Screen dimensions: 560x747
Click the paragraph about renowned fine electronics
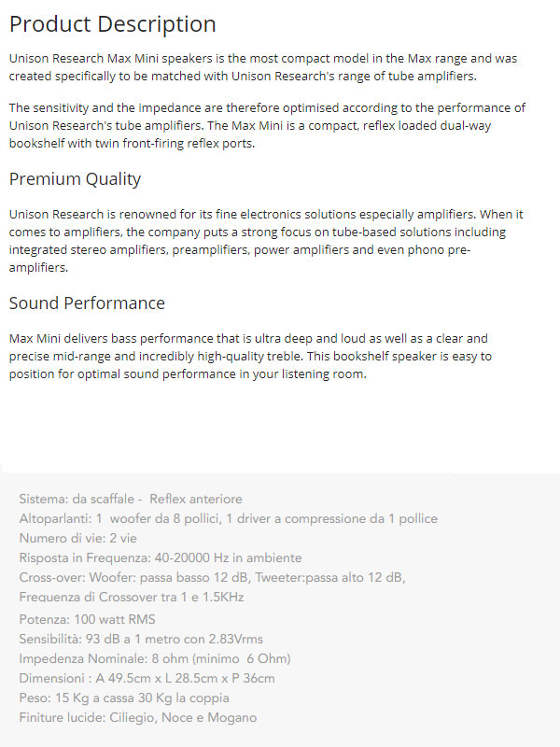click(x=266, y=241)
